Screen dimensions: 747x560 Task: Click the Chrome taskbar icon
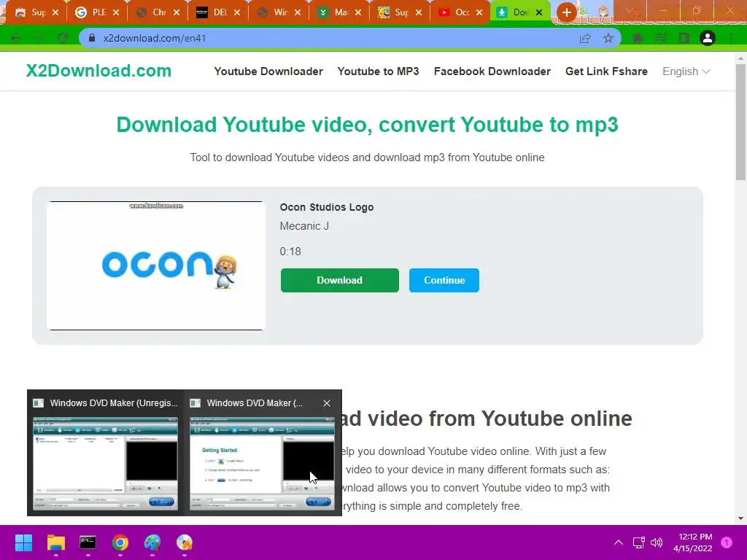pos(120,542)
